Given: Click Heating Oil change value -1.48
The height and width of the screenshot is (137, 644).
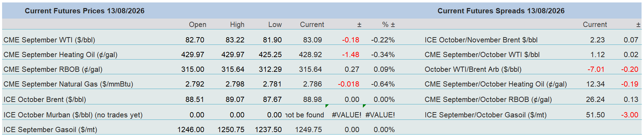Looking at the screenshot, I should (x=351, y=55).
